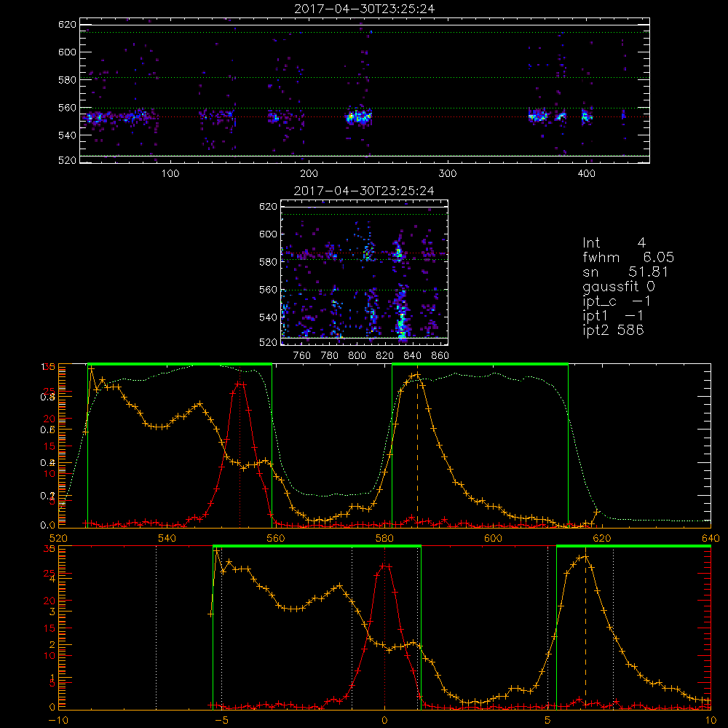The image size is (728, 728).
Task: Click x-axis label 540 on the profile plot
Action: 167,538
